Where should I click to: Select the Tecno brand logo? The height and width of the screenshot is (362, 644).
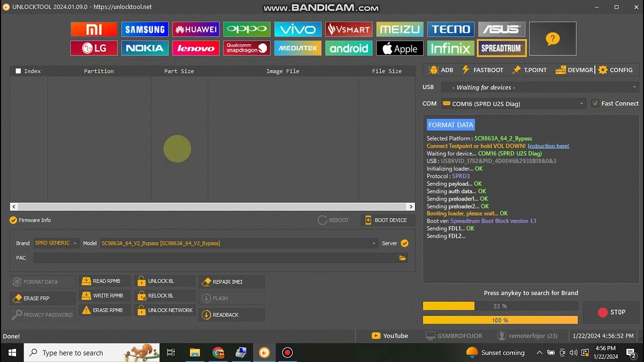click(451, 29)
